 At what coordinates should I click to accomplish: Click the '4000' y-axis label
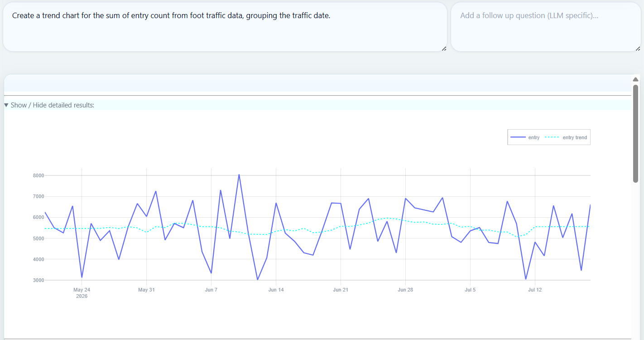(x=38, y=259)
